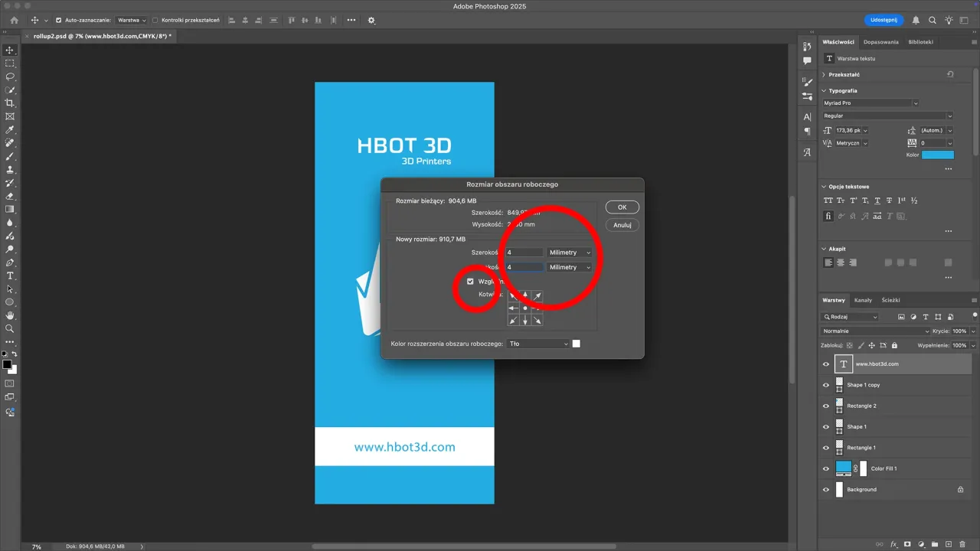The height and width of the screenshot is (551, 980).
Task: Expand the Przekształć section
Action: tap(844, 74)
